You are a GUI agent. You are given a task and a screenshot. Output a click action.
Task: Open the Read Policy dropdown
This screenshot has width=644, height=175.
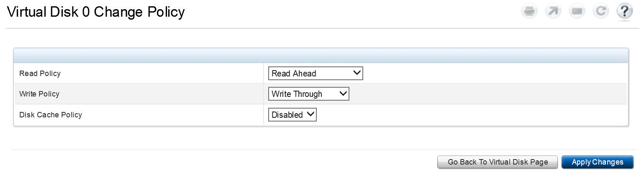pyautogui.click(x=315, y=74)
